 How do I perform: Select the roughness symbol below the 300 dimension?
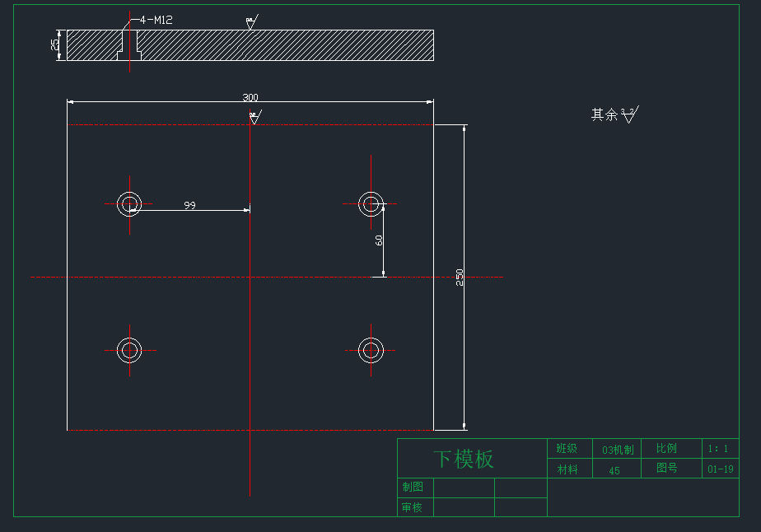[255, 117]
